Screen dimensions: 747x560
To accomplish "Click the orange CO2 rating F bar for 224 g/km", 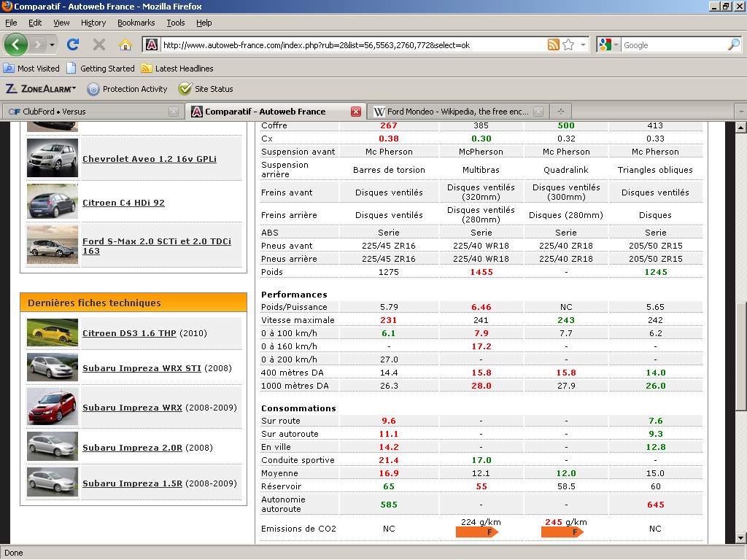I will [x=476, y=532].
